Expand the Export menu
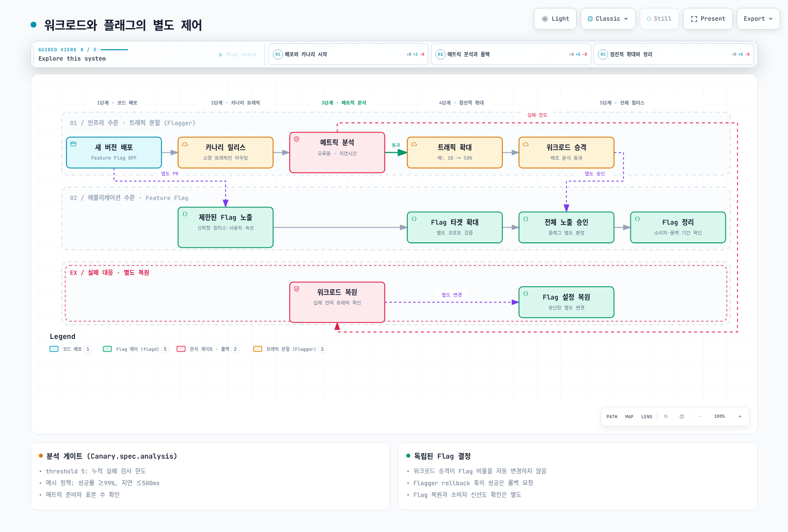Image resolution: width=788 pixels, height=532 pixels. [x=758, y=19]
